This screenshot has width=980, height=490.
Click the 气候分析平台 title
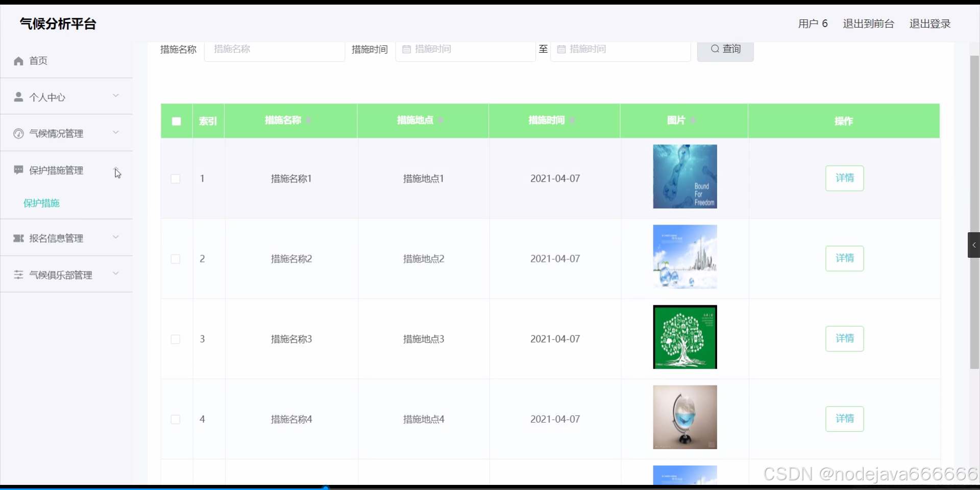click(58, 23)
